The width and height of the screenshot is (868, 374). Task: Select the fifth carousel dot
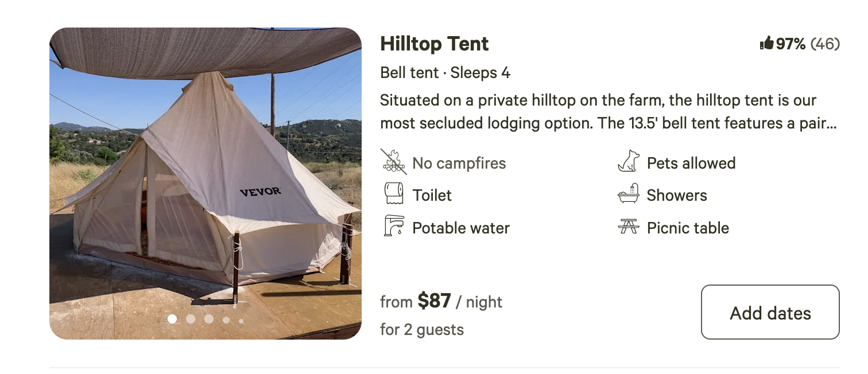coord(241,321)
